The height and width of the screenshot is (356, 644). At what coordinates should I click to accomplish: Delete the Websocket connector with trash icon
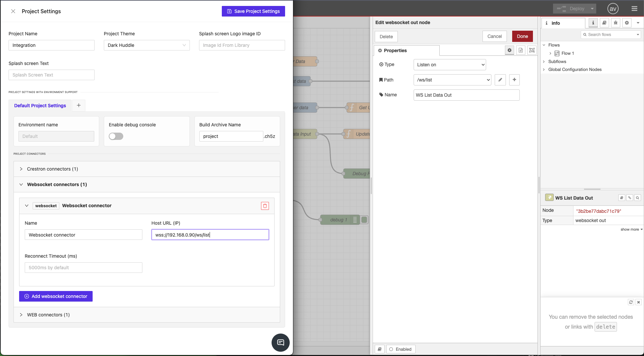click(x=265, y=206)
